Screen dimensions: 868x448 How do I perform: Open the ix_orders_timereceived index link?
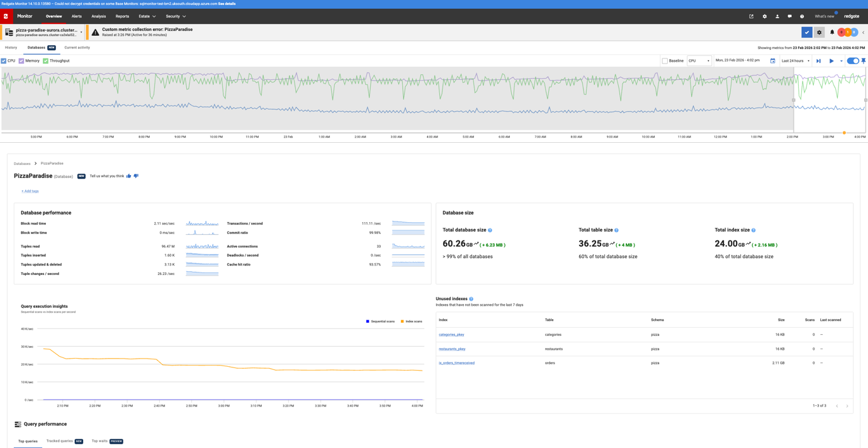click(x=456, y=363)
